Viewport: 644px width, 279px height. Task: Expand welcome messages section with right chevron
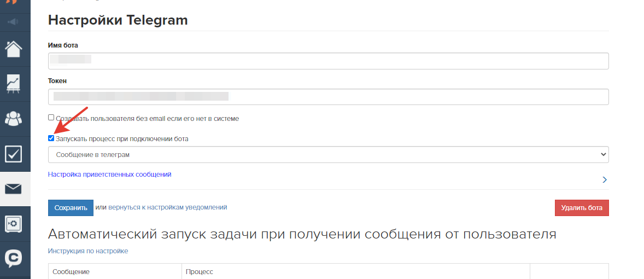pyautogui.click(x=604, y=179)
